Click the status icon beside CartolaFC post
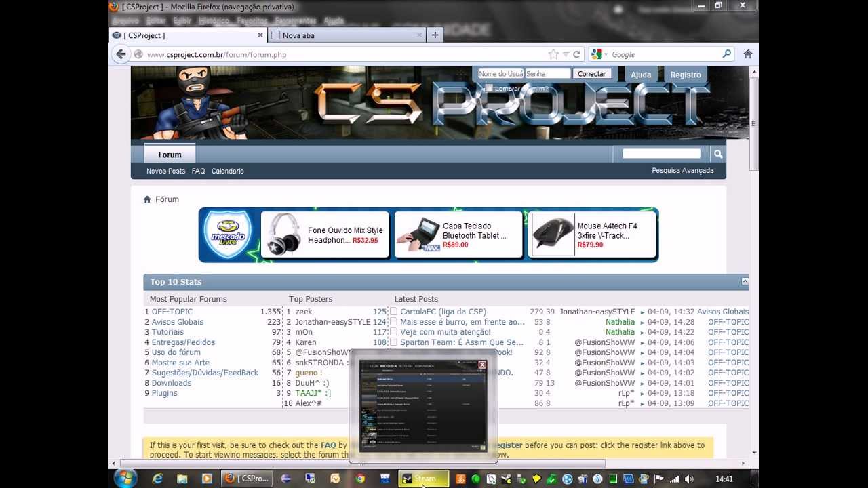 click(x=393, y=312)
